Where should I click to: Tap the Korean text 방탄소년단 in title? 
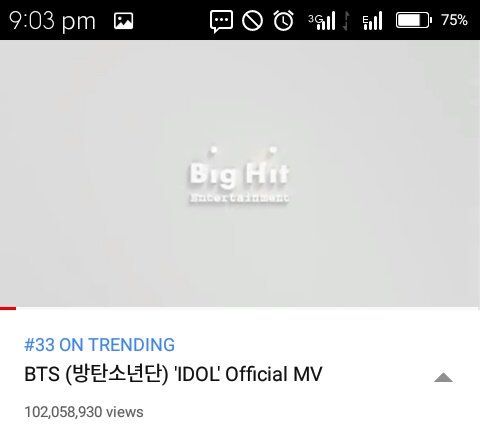coord(117,374)
